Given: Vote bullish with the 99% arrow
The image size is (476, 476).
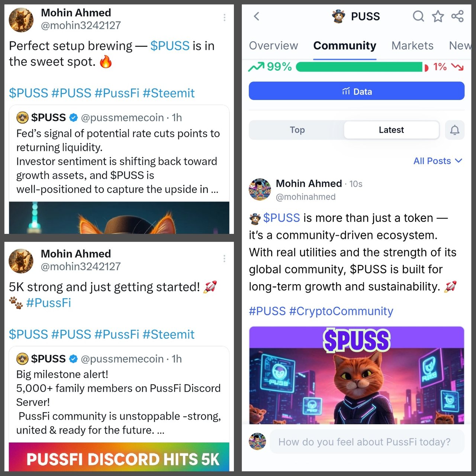Looking at the screenshot, I should coord(256,67).
